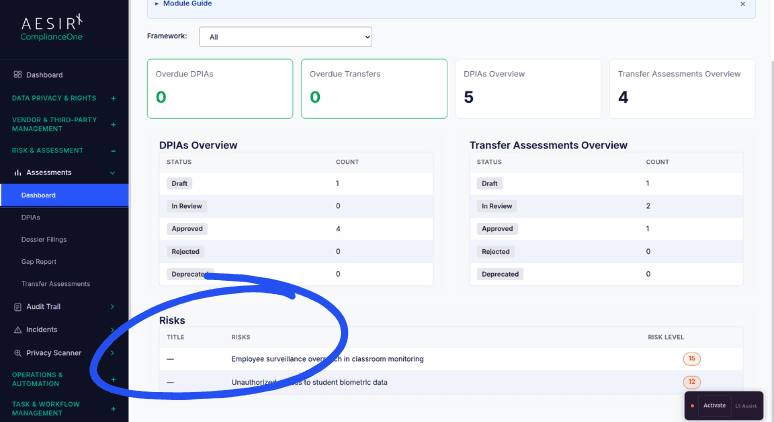Viewport: 774px width, 422px height.
Task: Click the risk level 15 badge
Action: (x=692, y=359)
